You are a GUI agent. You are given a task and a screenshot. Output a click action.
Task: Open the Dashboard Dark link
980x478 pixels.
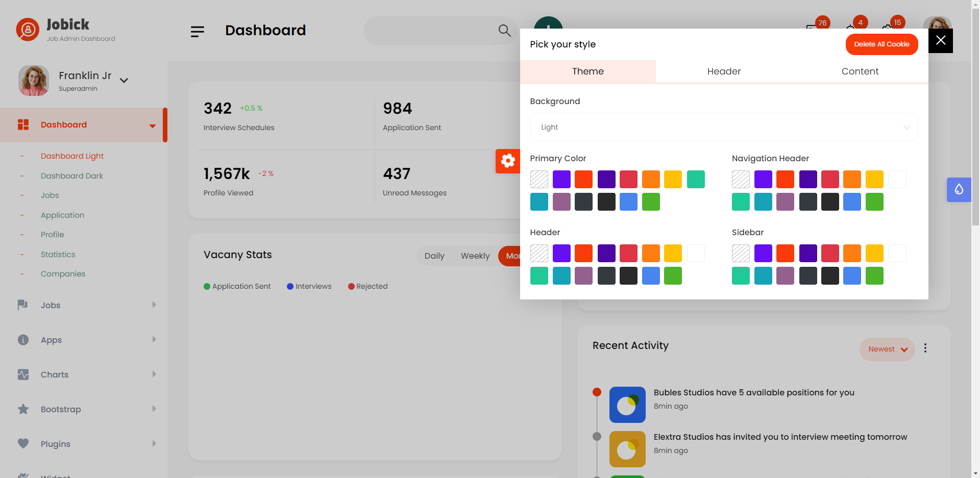tap(72, 176)
